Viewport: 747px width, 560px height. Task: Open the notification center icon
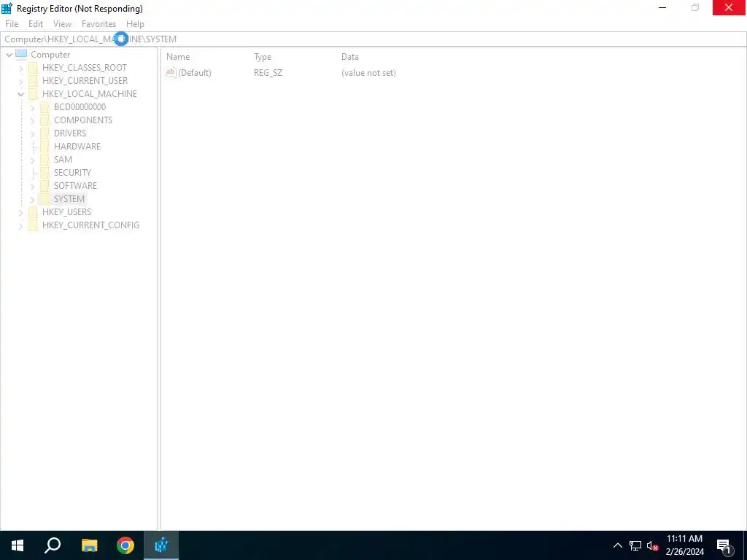[x=724, y=545]
